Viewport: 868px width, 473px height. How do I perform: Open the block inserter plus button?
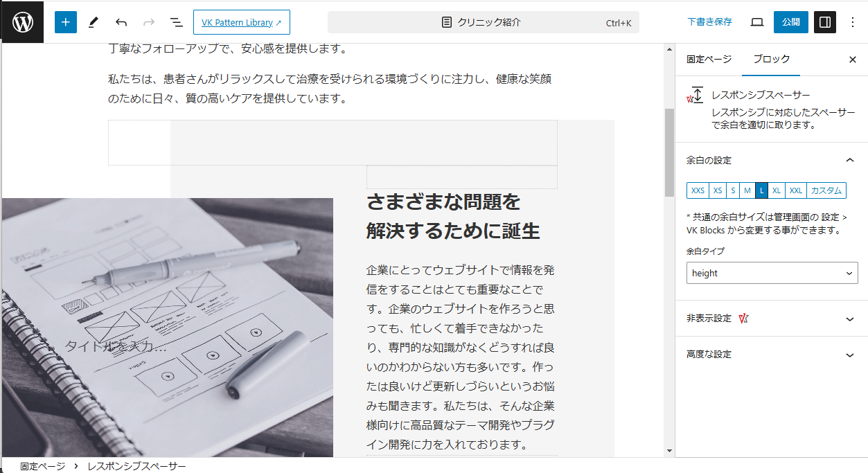tap(66, 22)
